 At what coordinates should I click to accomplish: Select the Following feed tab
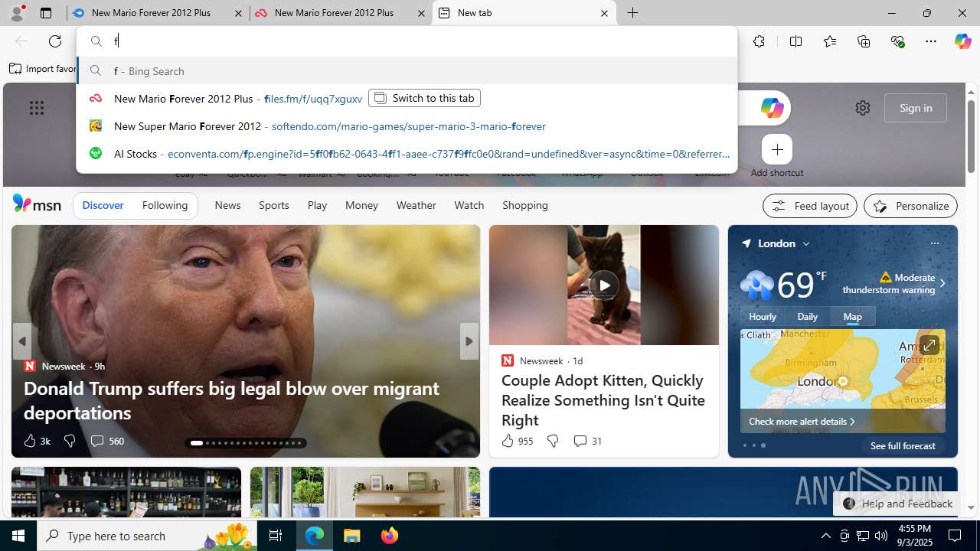click(x=165, y=205)
